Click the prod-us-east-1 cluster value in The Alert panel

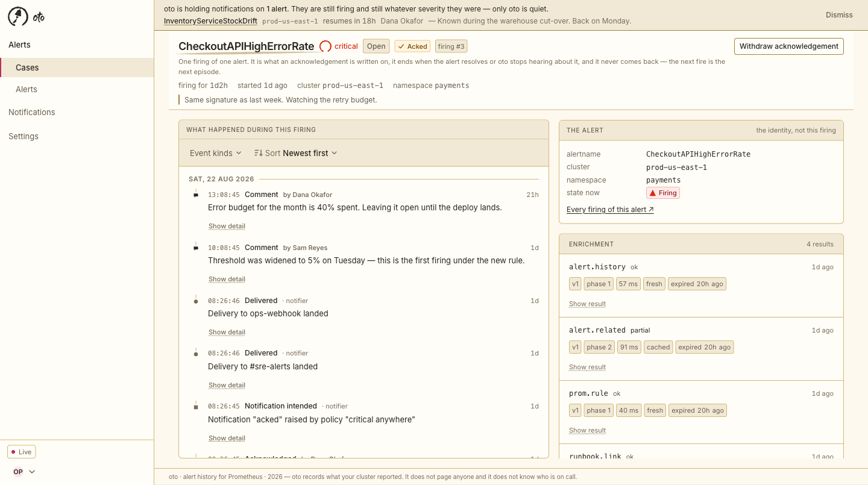[676, 167]
